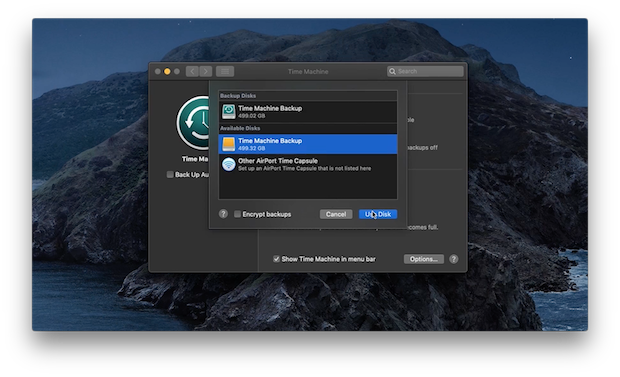Open help for the disk selection sheet
620x377 pixels.
coord(223,214)
